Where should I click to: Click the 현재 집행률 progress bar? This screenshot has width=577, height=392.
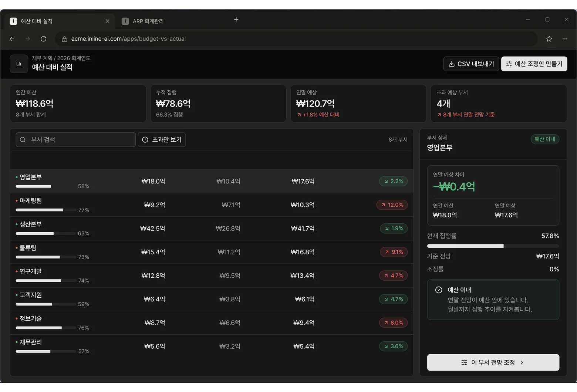click(x=493, y=246)
